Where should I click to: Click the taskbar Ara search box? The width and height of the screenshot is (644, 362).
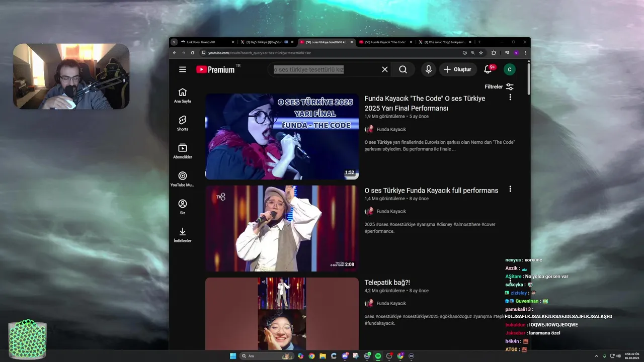[267, 356]
